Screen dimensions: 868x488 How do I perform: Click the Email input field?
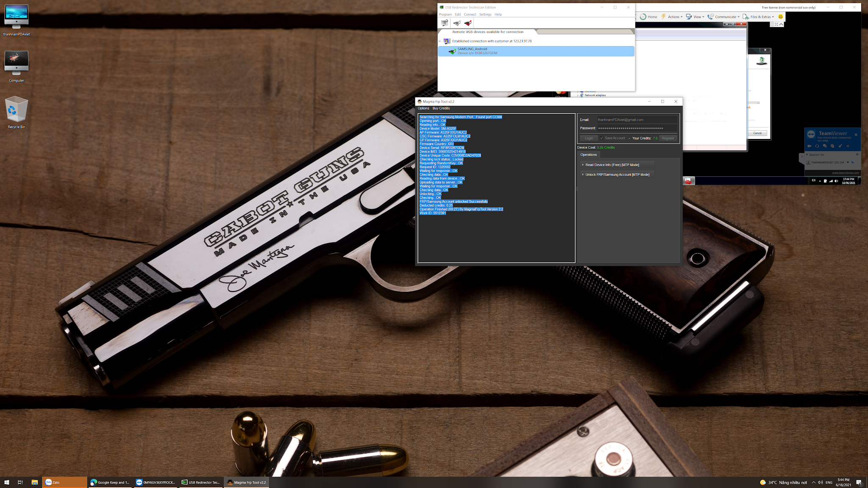click(x=637, y=120)
